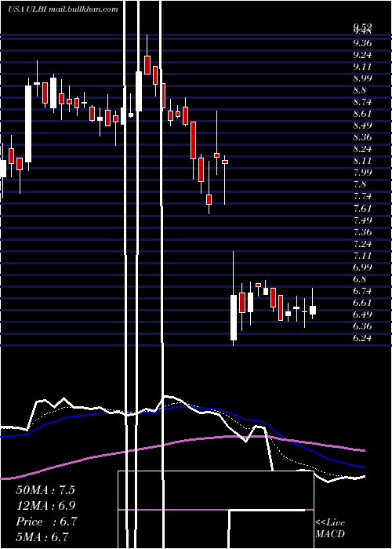The image size is (392, 549).
Task: Click the <<Live label
Action: tap(330, 523)
